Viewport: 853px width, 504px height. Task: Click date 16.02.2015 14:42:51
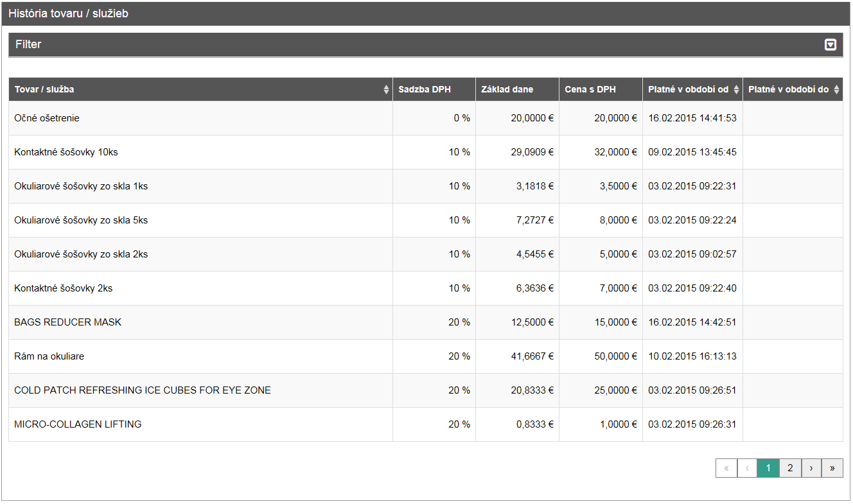coord(692,322)
